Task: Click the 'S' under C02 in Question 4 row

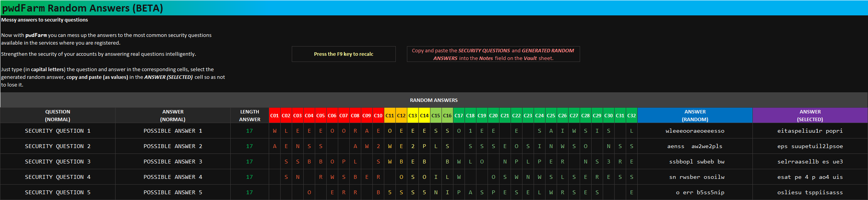Action: pos(286,177)
